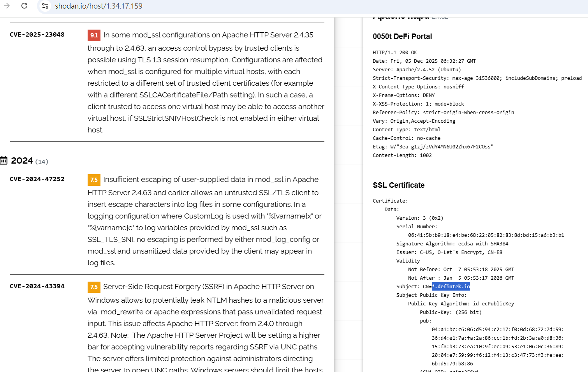Click the "HTTP/1.1 200 OK" status line

coord(394,53)
